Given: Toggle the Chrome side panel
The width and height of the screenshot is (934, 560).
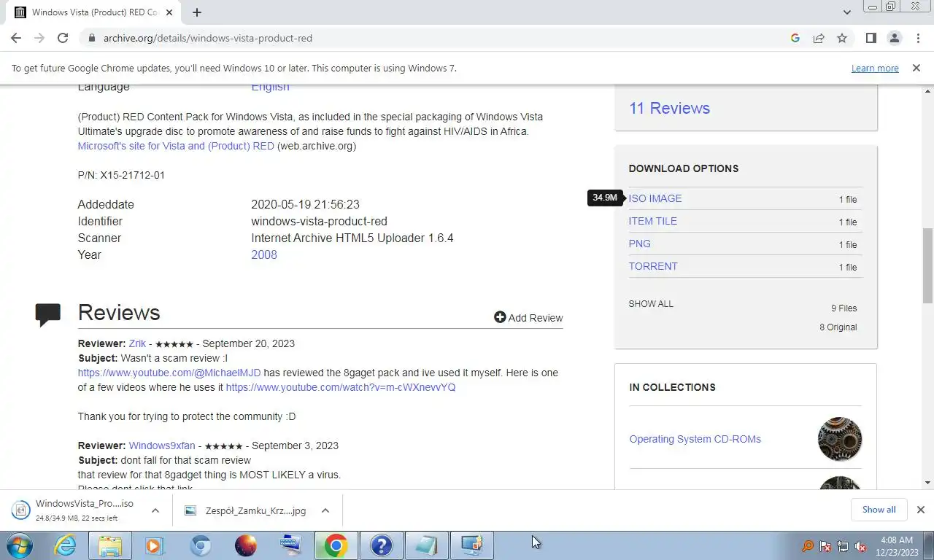Looking at the screenshot, I should coord(871,38).
